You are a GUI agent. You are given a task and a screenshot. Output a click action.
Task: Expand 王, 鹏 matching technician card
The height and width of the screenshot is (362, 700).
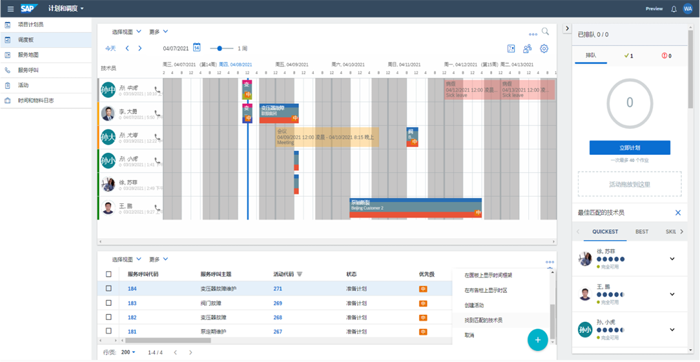[x=672, y=294]
